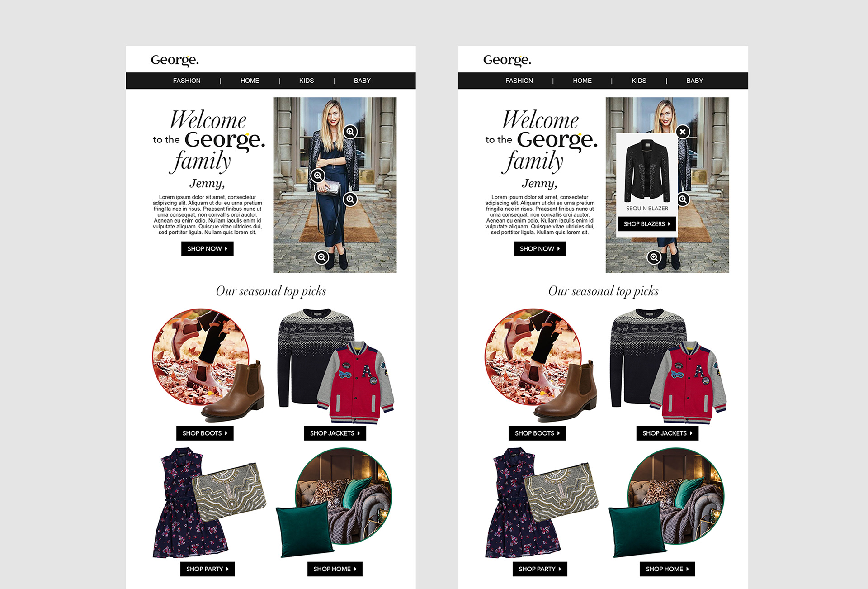Click SHOP BOOTS button in left email
868x589 pixels.
coord(205,433)
